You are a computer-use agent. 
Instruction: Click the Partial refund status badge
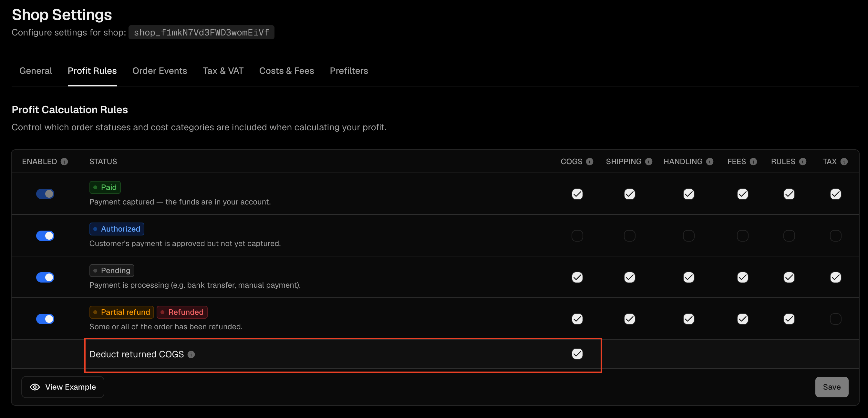click(121, 312)
